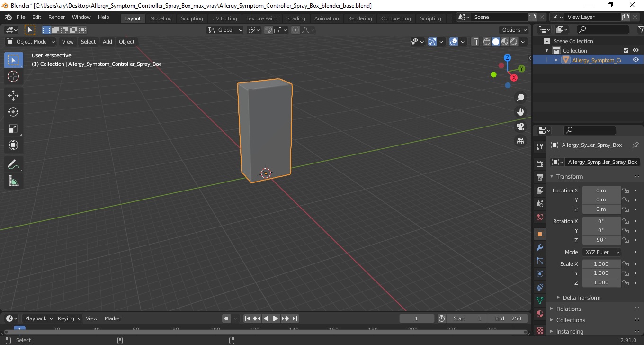Select the Scale tool
Screen dimensions: 644x345
coord(13,128)
